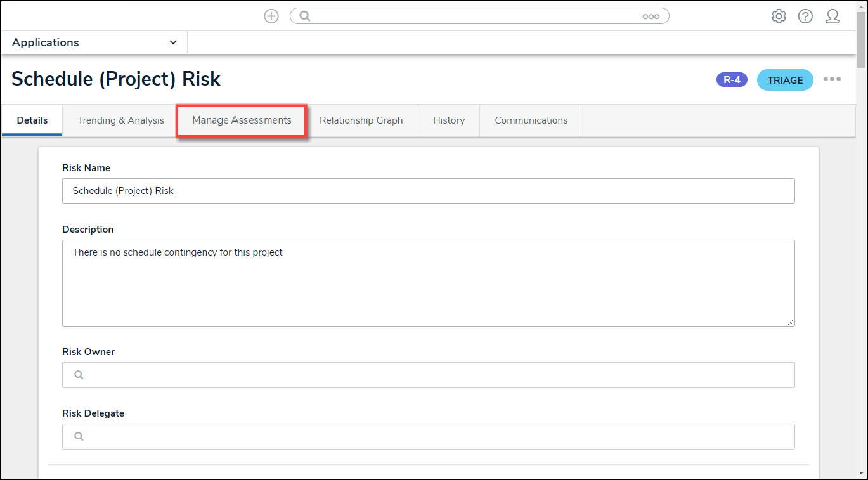The height and width of the screenshot is (480, 868).
Task: Open the Trending & Analysis tab
Action: [120, 120]
